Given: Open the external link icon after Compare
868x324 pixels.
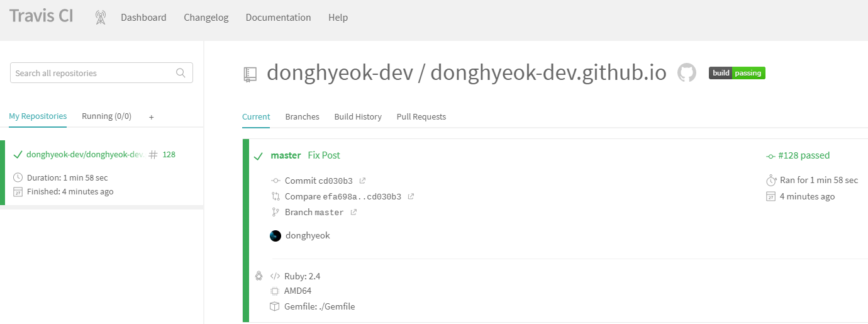Looking at the screenshot, I should tap(411, 196).
